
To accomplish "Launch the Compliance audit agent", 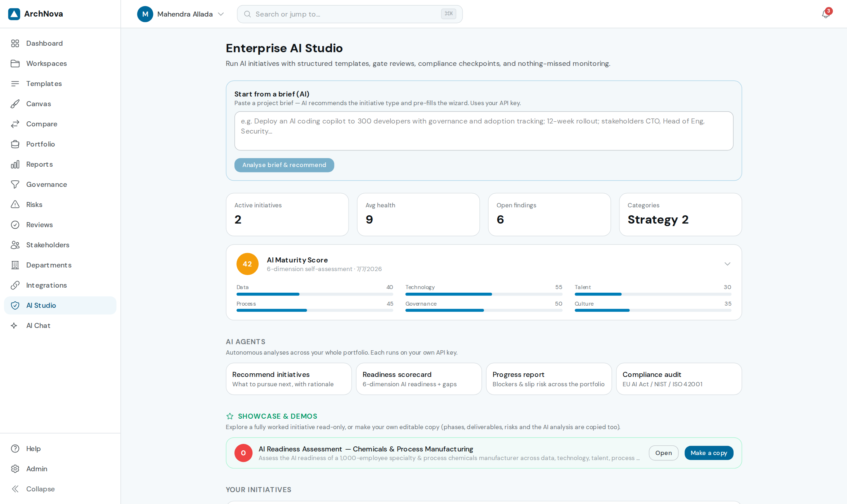I will [x=679, y=379].
